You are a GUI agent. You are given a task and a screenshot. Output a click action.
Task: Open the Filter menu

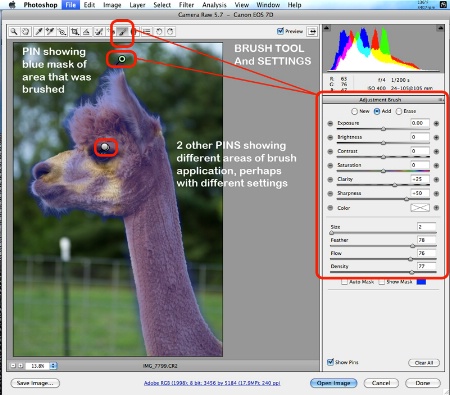pos(186,5)
